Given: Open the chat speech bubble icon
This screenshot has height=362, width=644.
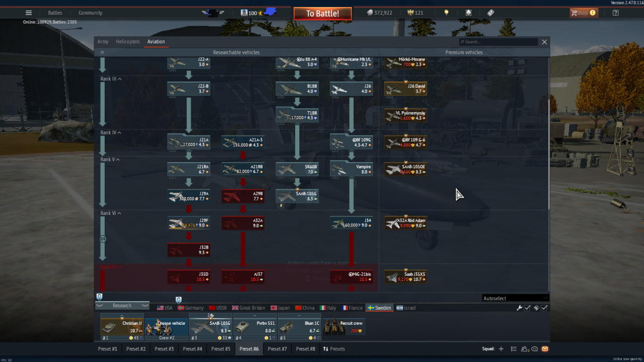Looking at the screenshot, I should 535,349.
